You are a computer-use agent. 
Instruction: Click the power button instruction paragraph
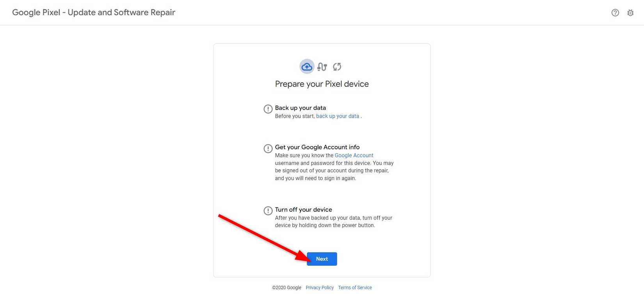coord(333,222)
